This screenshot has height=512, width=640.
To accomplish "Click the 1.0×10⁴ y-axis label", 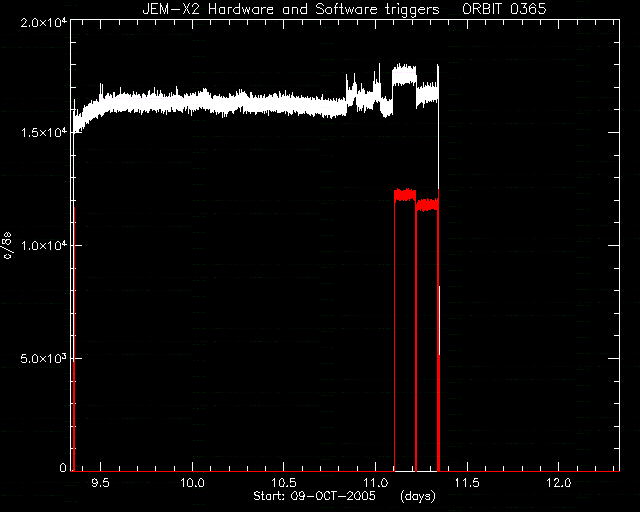I will tap(44, 245).
